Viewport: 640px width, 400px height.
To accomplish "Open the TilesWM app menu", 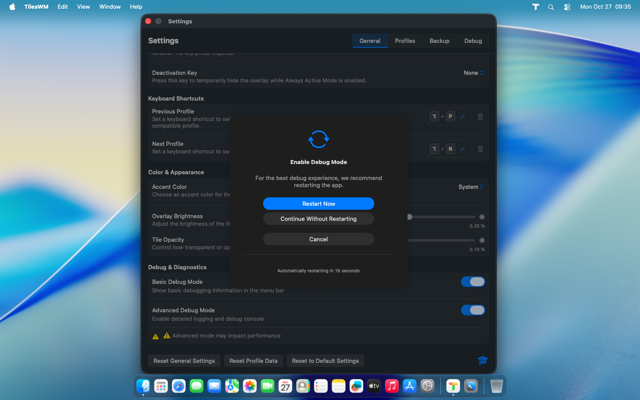I will [x=36, y=7].
